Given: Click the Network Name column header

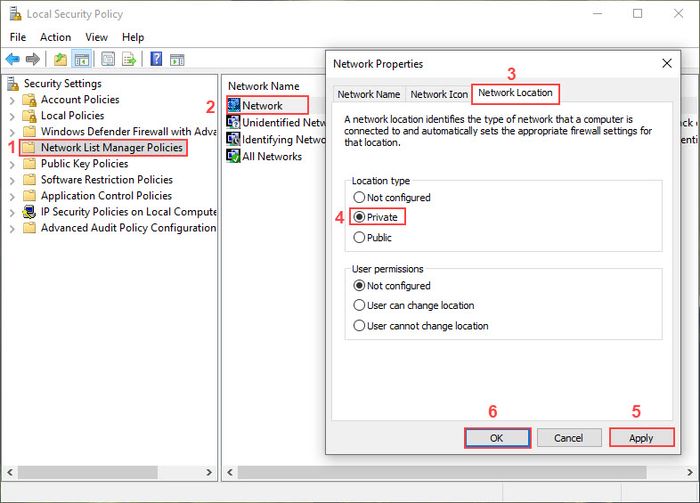Looking at the screenshot, I should 263,86.
